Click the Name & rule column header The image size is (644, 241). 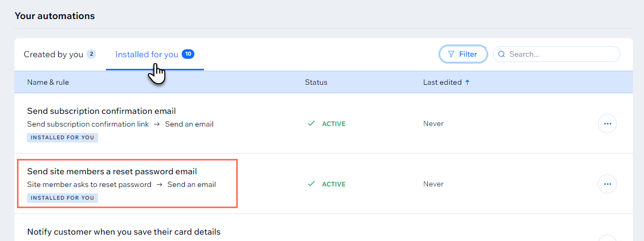[x=48, y=82]
